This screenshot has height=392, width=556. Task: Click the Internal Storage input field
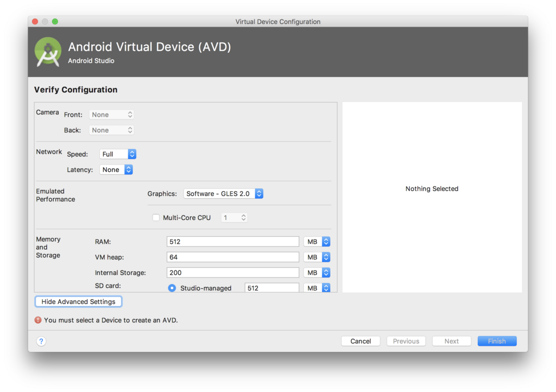pos(232,273)
